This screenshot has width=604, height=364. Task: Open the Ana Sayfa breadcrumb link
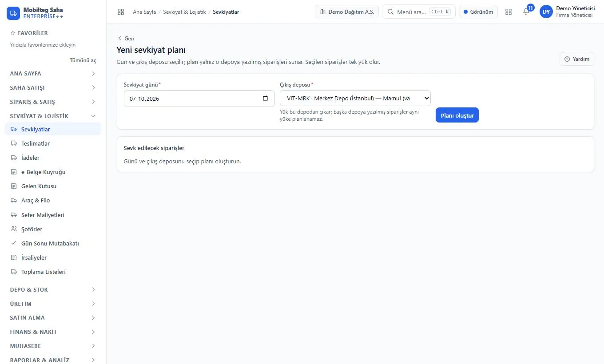[144, 12]
